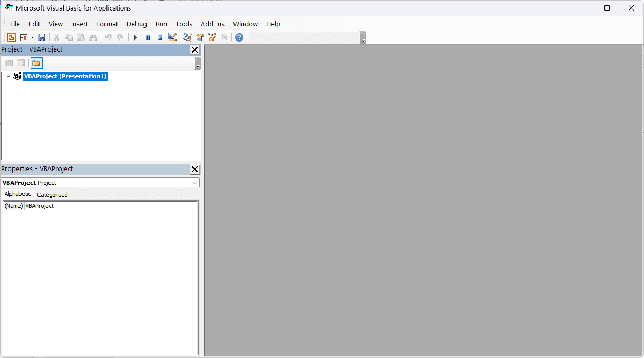Click the Properties - VBAProject title bar

(x=95, y=169)
